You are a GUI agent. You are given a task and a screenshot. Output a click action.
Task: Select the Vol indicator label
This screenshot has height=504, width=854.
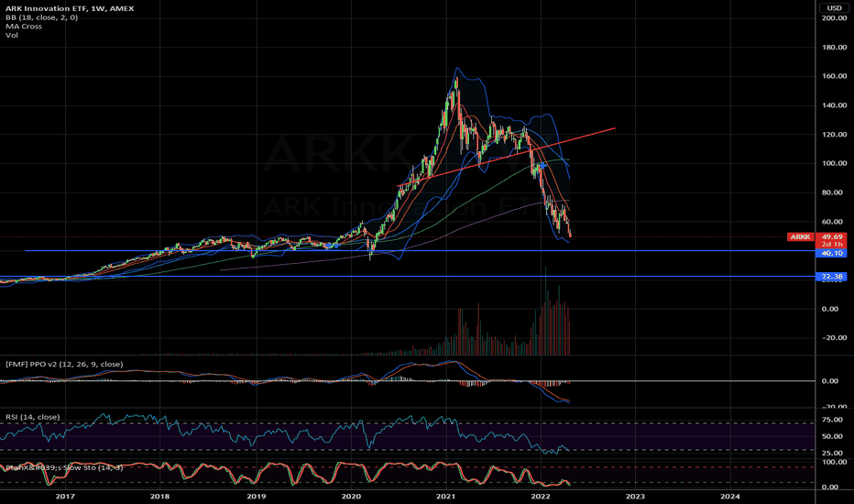pyautogui.click(x=11, y=35)
